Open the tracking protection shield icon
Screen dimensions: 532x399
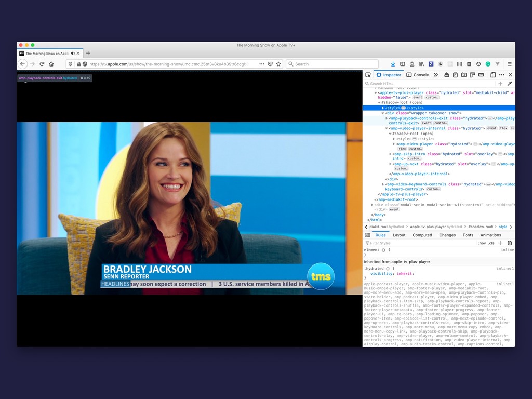[x=70, y=64]
